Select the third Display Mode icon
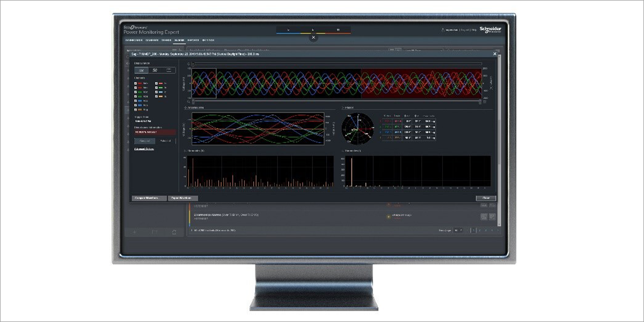Viewport: 644px width, 322px height. coord(169,70)
